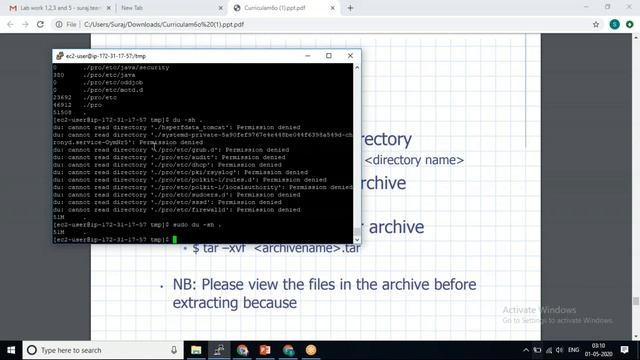
Task: Click PuTTY icon in terminal title bar
Action: click(60, 56)
